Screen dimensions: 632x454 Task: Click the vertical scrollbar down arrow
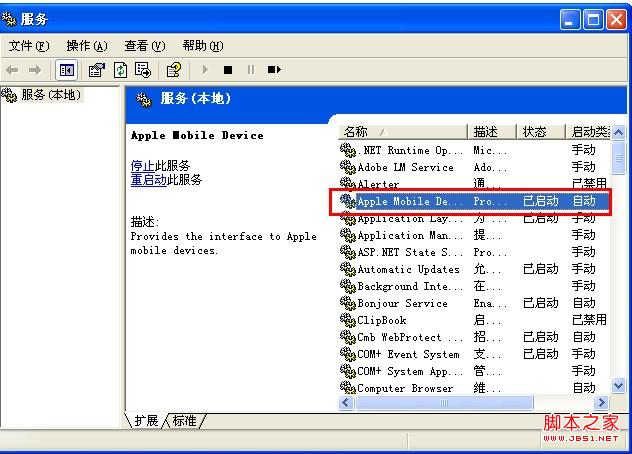pyautogui.click(x=619, y=385)
